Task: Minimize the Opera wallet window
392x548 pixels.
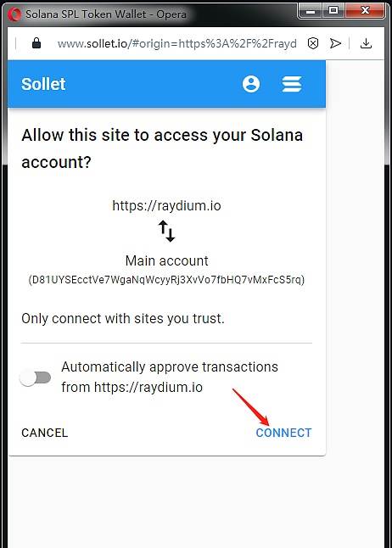Action: (311, 11)
